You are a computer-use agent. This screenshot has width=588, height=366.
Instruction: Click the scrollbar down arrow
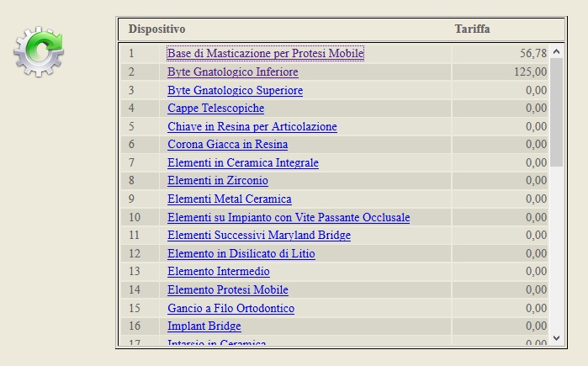point(557,338)
